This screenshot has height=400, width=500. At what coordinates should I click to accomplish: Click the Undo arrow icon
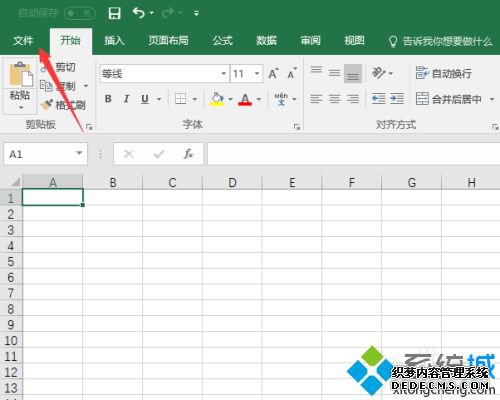139,13
